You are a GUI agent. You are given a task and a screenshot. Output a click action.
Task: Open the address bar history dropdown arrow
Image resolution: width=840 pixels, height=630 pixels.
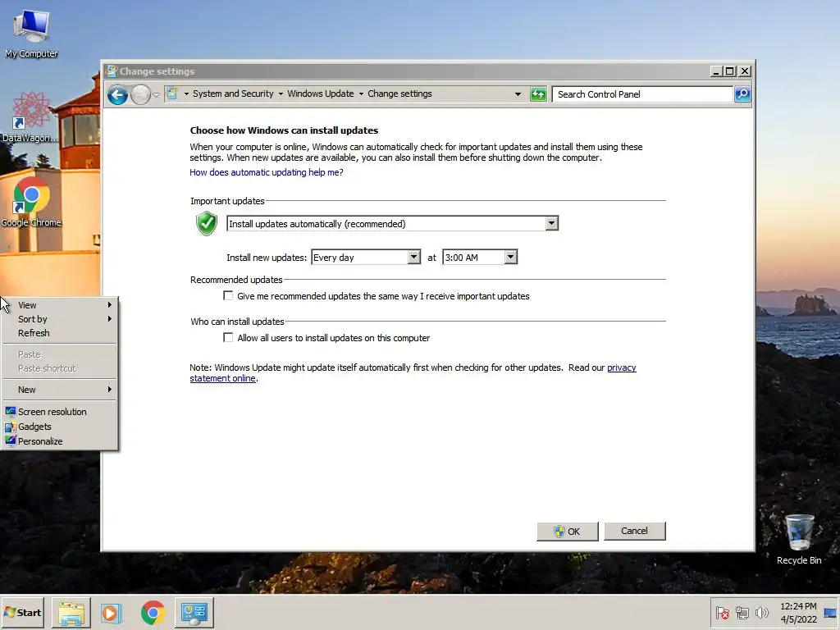[518, 94]
